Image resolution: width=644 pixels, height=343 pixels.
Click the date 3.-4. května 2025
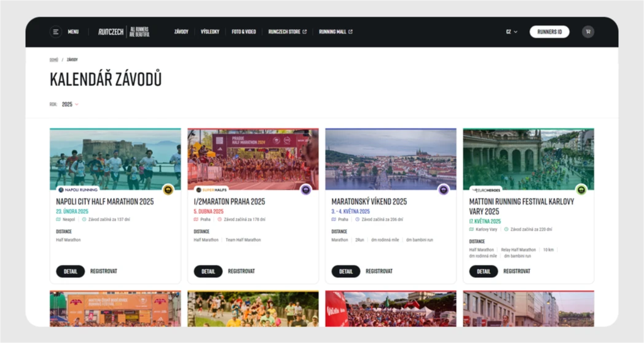click(x=350, y=211)
